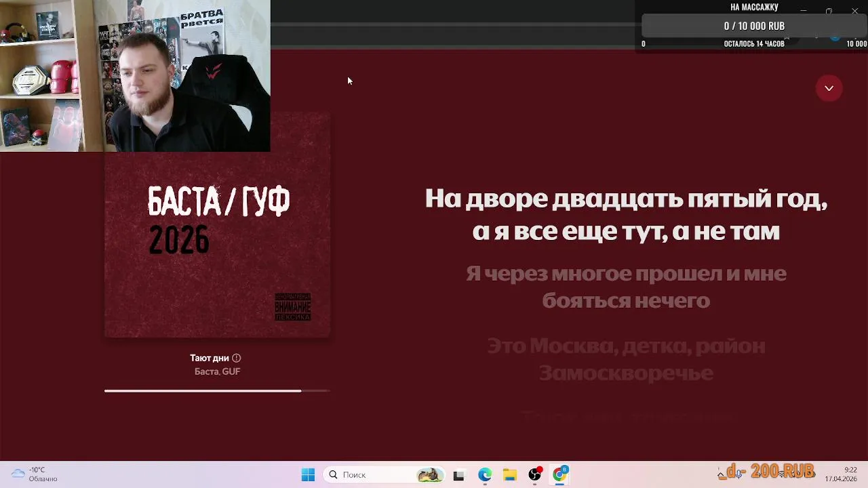
Task: Close the browser window
Action: tap(854, 11)
